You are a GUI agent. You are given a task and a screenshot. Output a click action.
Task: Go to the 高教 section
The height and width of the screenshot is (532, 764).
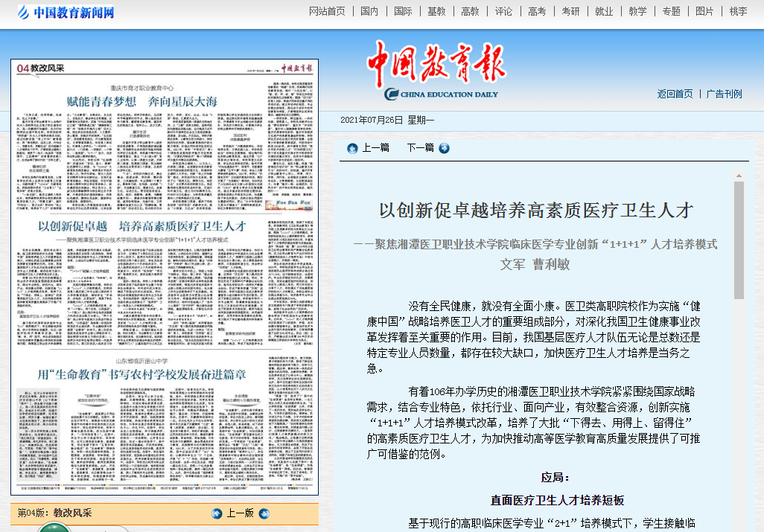click(x=470, y=11)
